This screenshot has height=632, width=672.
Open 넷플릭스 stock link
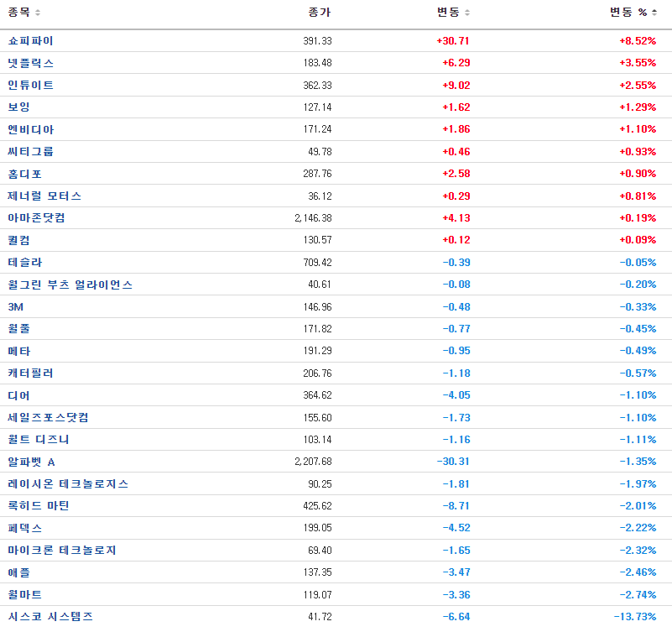pyautogui.click(x=30, y=63)
